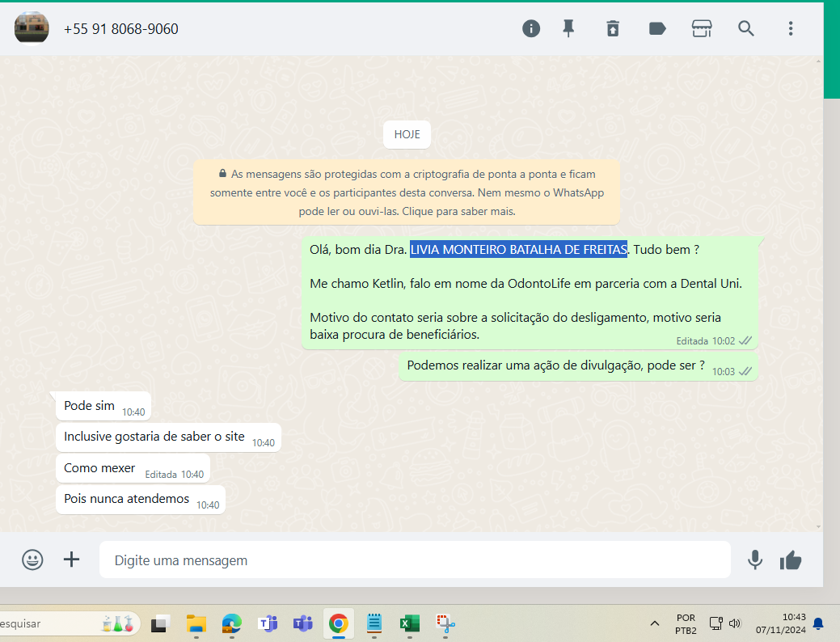Screen dimensions: 840x642
Task: Open Excel from the taskbar
Action: [x=410, y=623]
